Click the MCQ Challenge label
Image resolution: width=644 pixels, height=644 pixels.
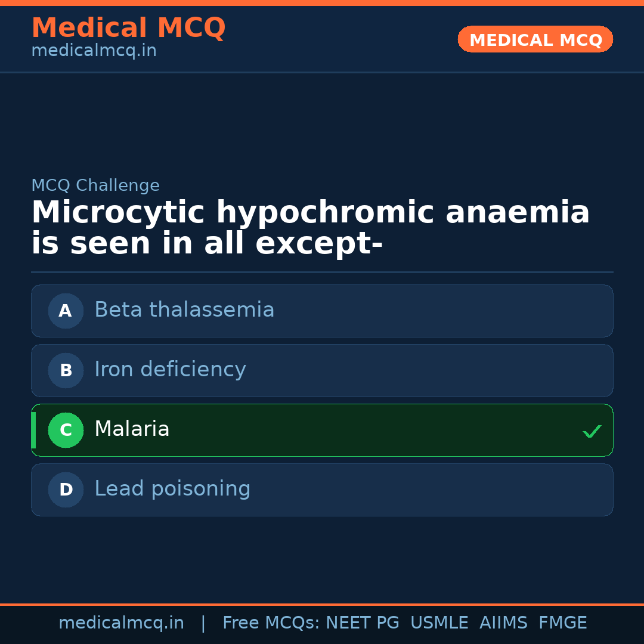point(95,185)
